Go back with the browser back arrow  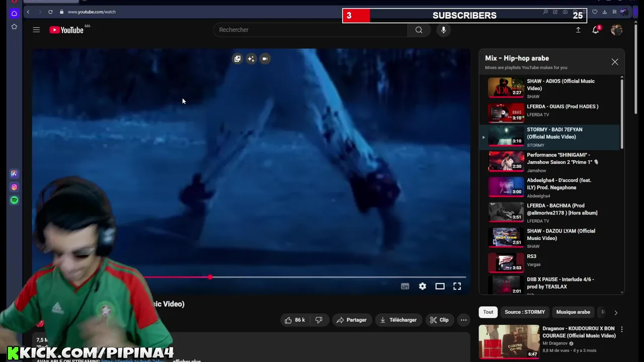pyautogui.click(x=28, y=12)
